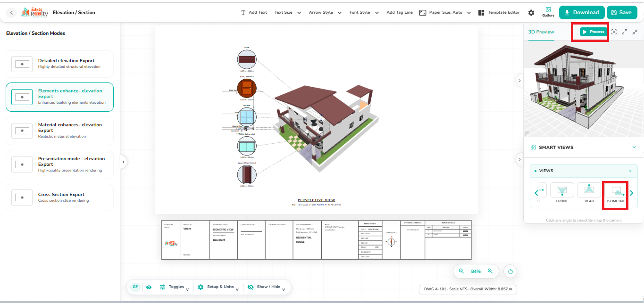Collapse the left modes panel
The width and height of the screenshot is (644, 304).
tap(123, 162)
